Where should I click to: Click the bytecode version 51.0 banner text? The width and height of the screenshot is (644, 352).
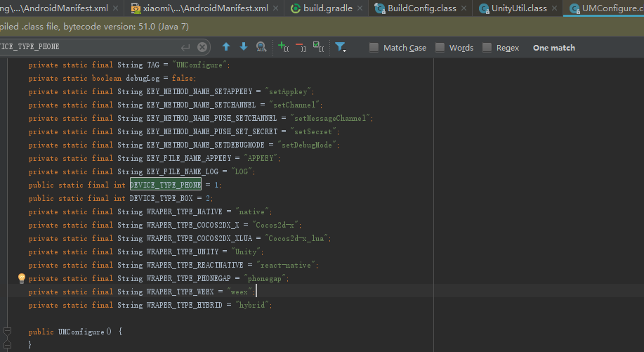[x=126, y=27]
